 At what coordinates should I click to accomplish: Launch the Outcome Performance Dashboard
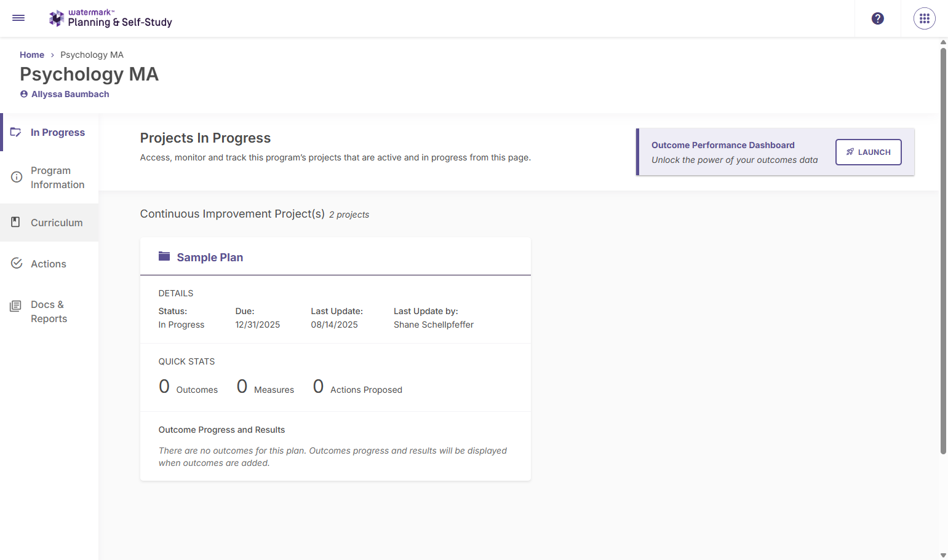[x=868, y=152]
